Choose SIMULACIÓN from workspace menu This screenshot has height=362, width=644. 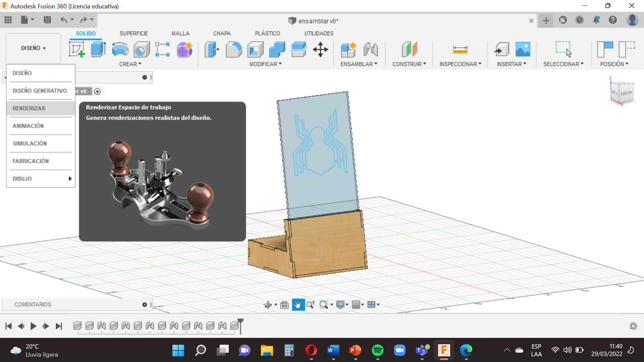(41, 143)
